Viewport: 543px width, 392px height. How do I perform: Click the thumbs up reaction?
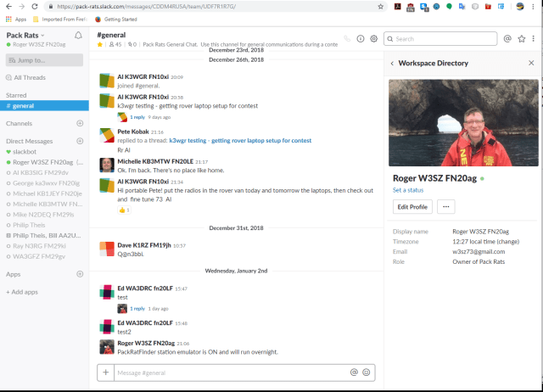[x=125, y=210]
